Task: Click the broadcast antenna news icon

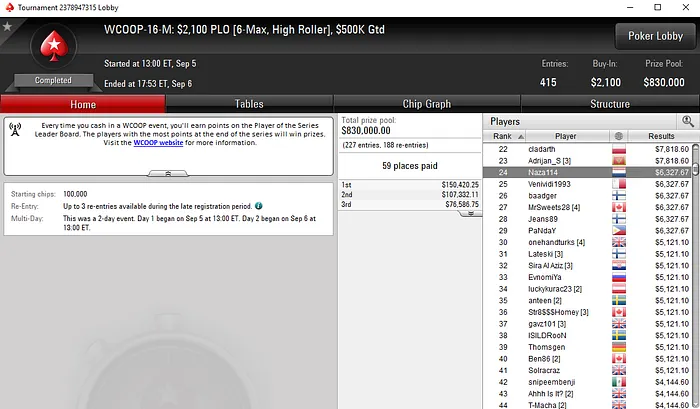Action: coord(15,129)
